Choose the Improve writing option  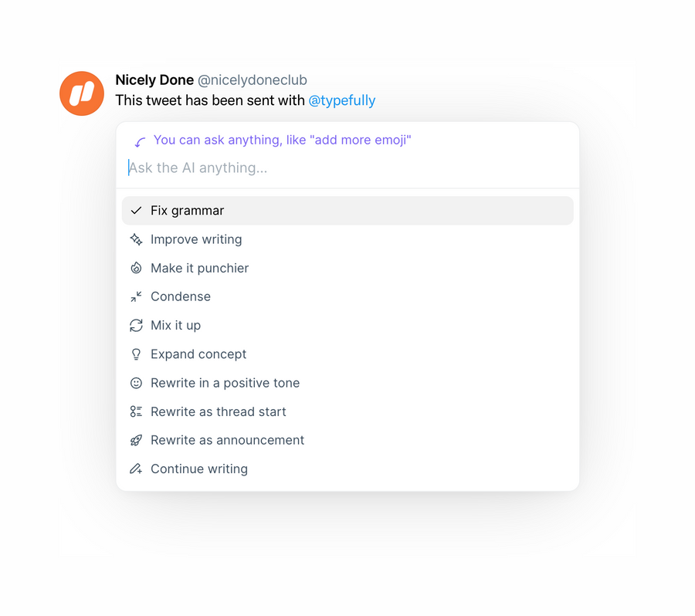195,239
